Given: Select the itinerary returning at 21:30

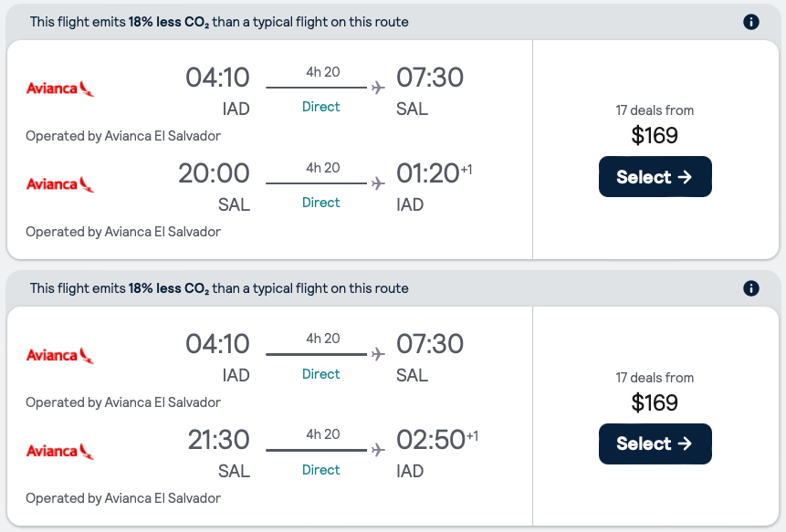Looking at the screenshot, I should (655, 443).
